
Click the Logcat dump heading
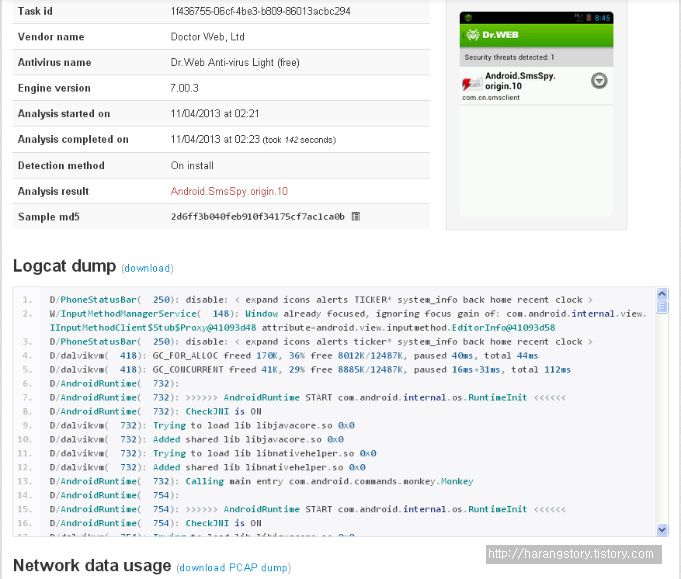tap(64, 266)
